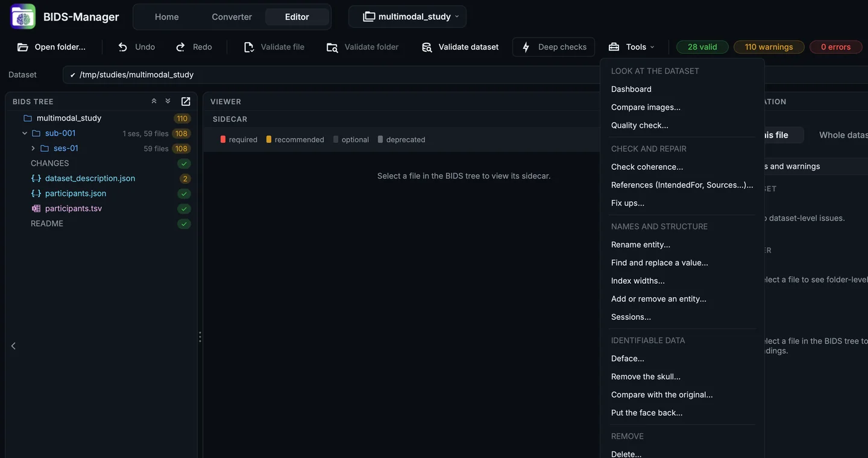Click the Redo arrow icon

tap(180, 47)
